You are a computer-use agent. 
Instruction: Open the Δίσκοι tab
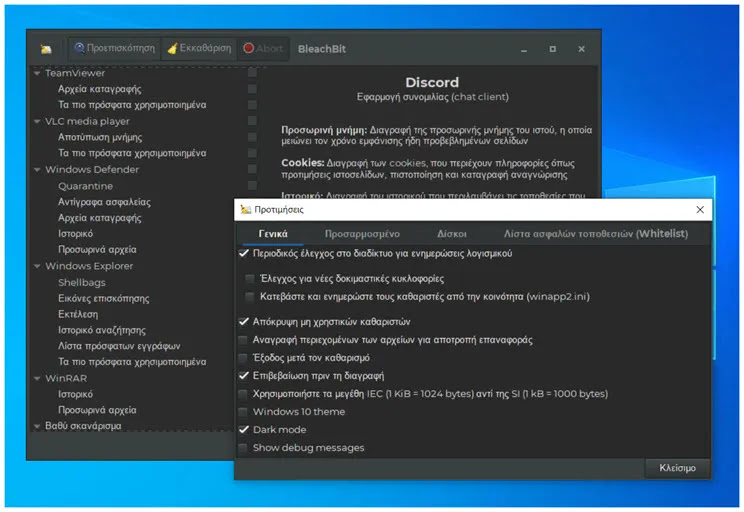pos(452,233)
